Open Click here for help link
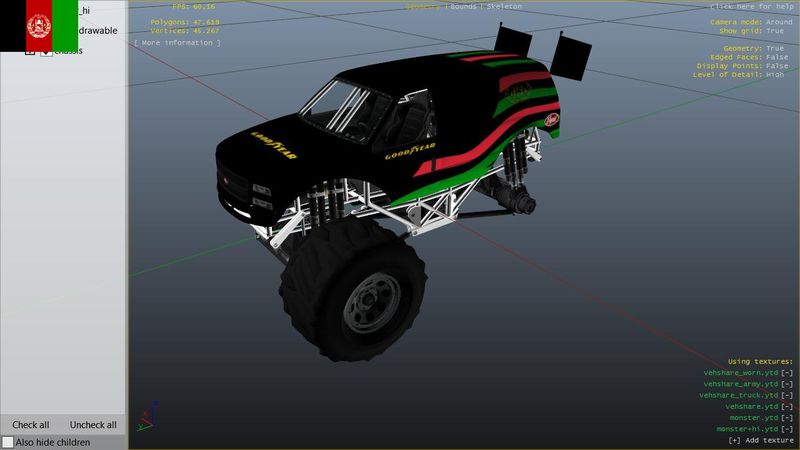The height and width of the screenshot is (450, 800). pos(752,7)
